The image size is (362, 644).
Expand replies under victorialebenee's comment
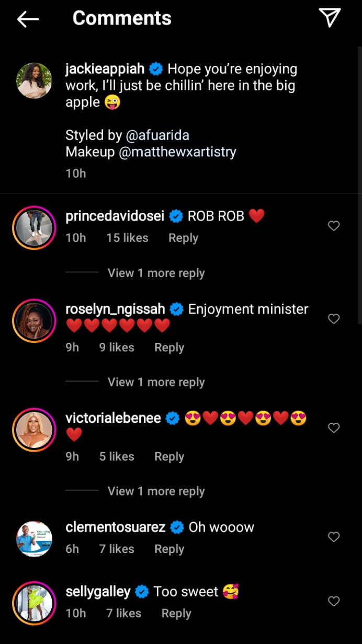tap(156, 491)
